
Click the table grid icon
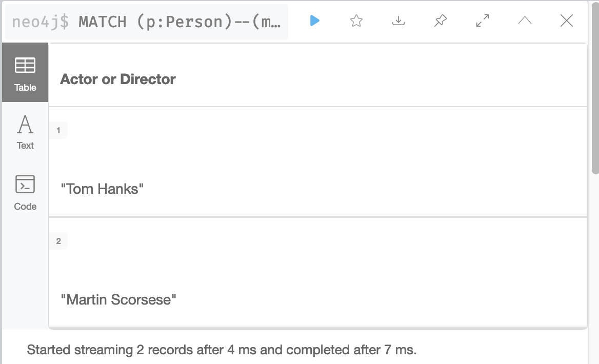25,65
